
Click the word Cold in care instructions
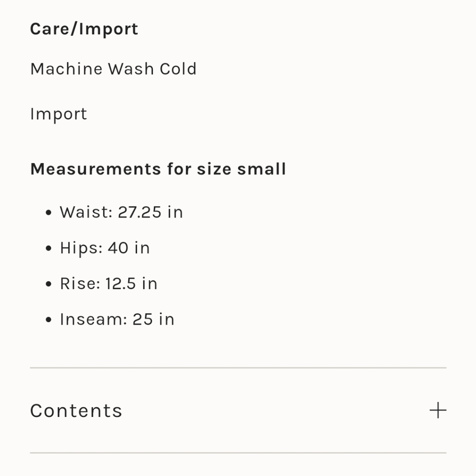(178, 69)
